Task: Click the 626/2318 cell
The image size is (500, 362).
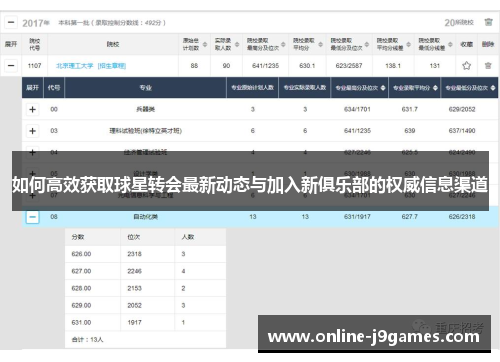Action: tap(462, 217)
